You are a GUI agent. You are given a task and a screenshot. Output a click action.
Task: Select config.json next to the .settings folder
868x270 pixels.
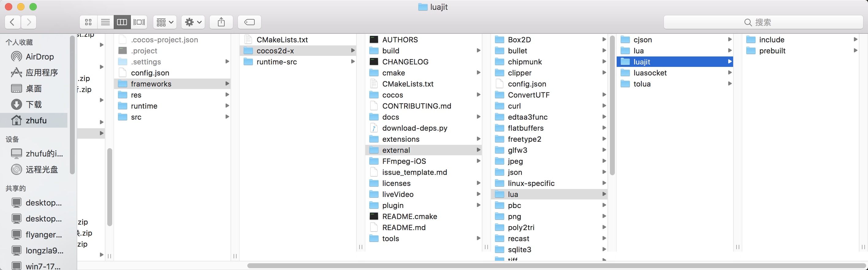[173, 72]
